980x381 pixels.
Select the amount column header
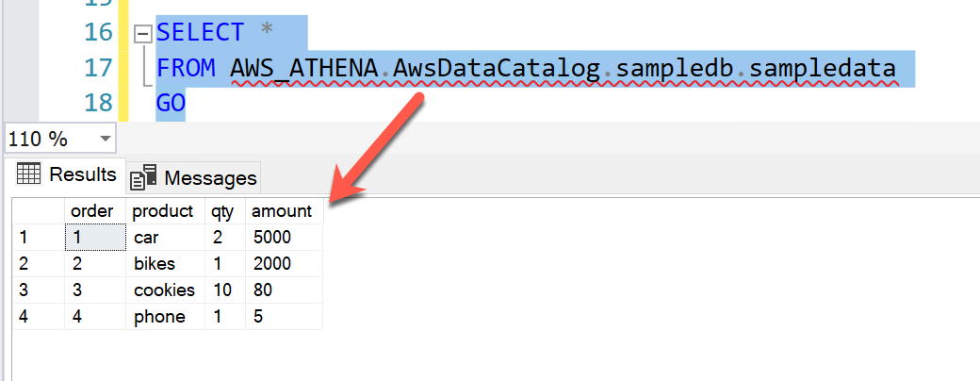pos(282,211)
